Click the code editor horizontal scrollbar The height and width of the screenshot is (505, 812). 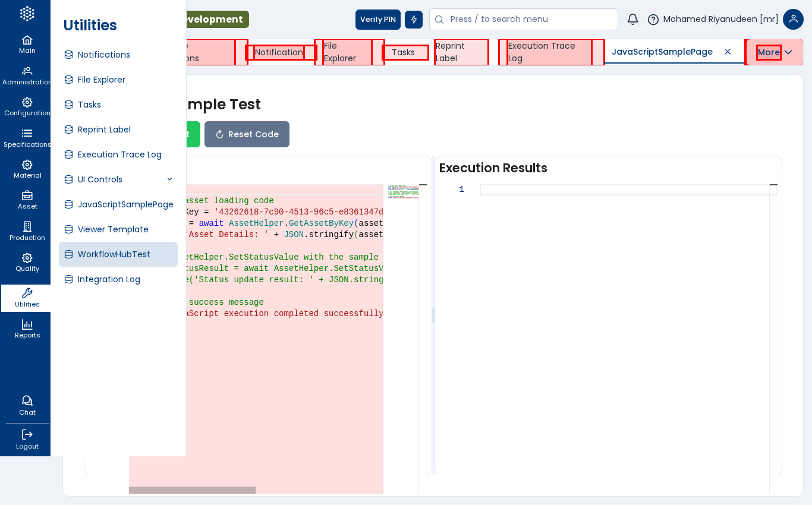point(192,490)
